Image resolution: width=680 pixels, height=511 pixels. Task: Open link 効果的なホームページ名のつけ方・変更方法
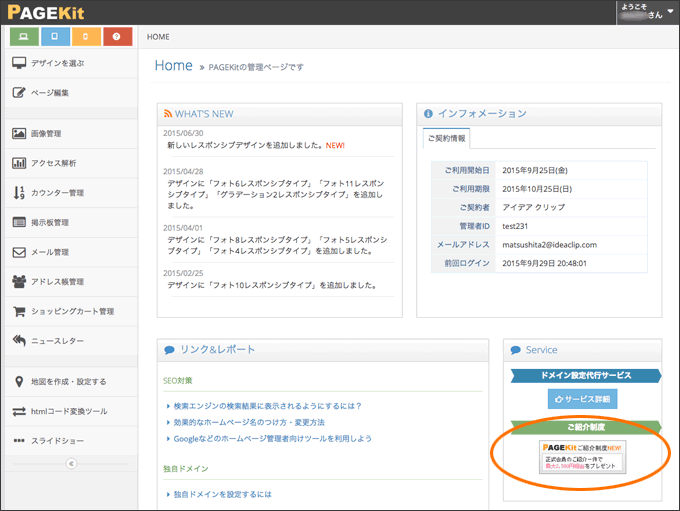[249, 422]
